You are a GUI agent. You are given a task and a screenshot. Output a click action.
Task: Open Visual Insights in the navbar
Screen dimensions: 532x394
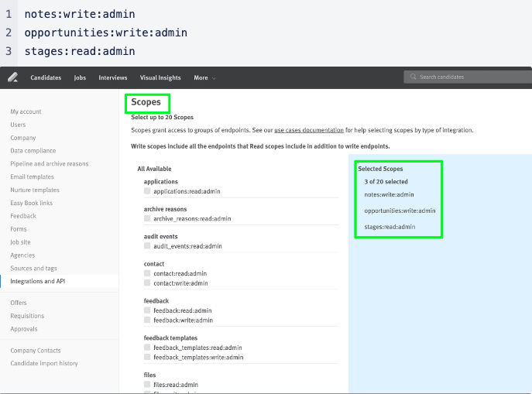click(x=160, y=77)
